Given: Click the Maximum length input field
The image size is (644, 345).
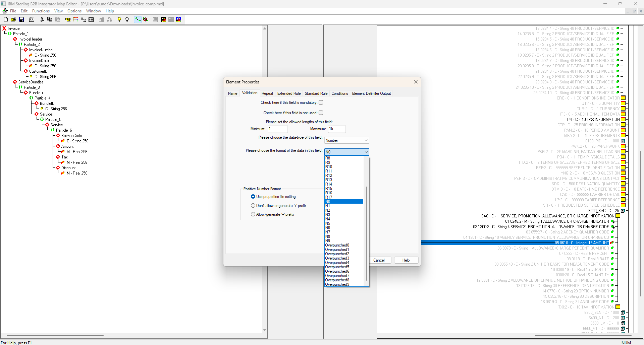Looking at the screenshot, I should click(336, 129).
